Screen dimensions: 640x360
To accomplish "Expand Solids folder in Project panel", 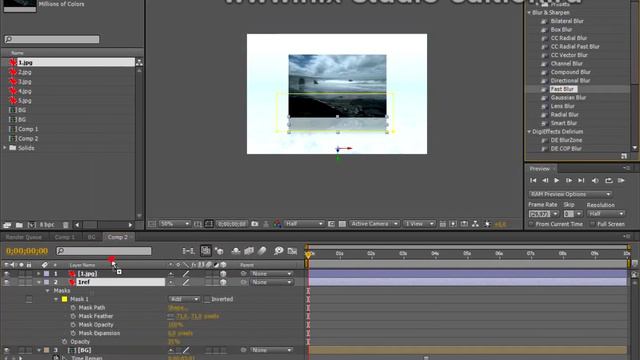I will (5, 148).
